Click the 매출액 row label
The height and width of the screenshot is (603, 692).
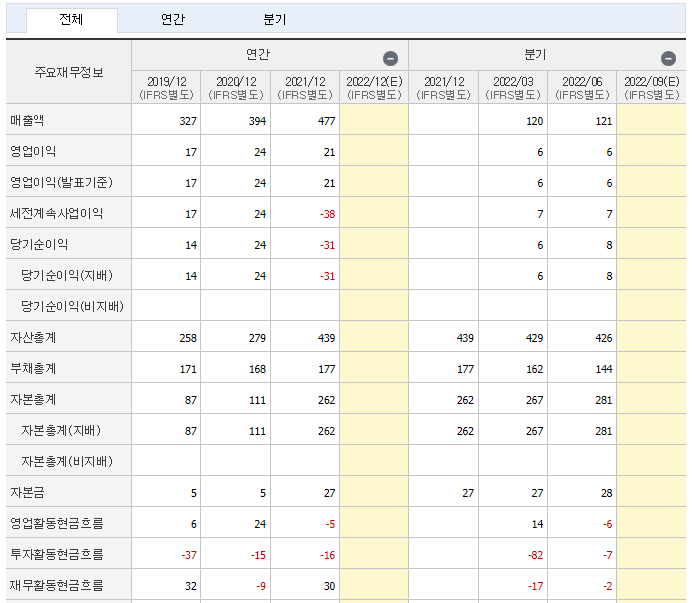point(27,121)
